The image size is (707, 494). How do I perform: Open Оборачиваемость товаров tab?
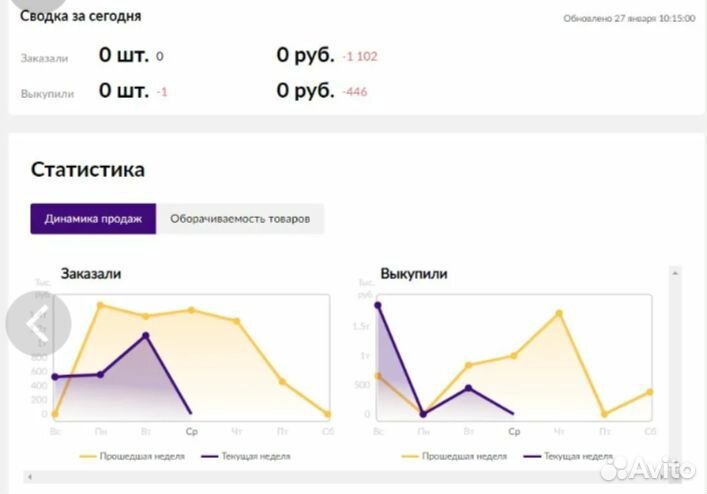point(240,219)
